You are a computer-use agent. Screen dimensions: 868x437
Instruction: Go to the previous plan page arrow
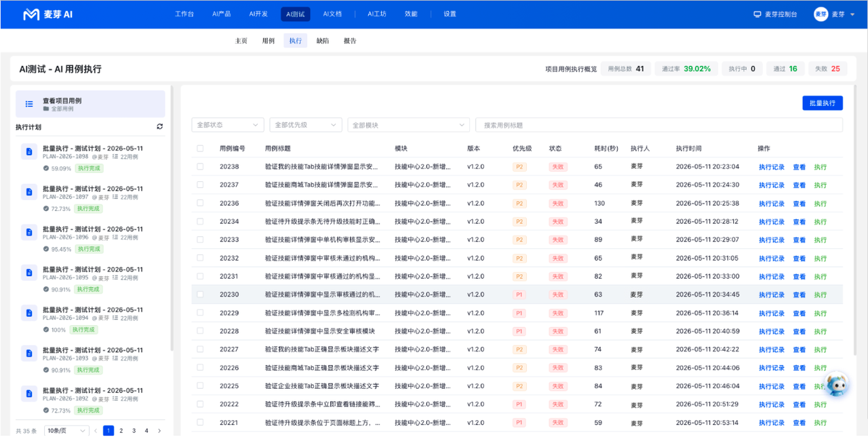click(x=96, y=431)
